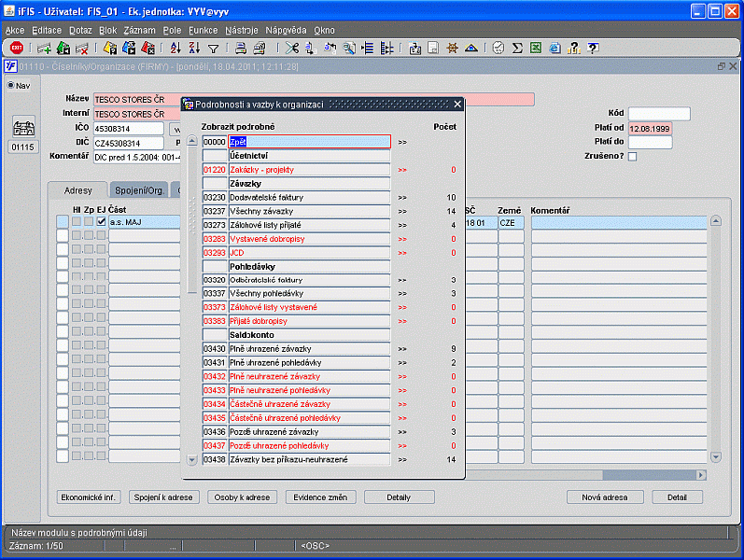Click the execute query icon

pyautogui.click(x=129, y=48)
